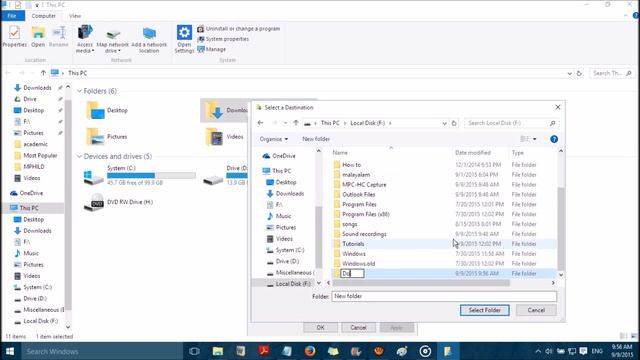Image resolution: width=640 pixels, height=360 pixels.
Task: Open the change view dropdown arrow
Action: point(535,139)
